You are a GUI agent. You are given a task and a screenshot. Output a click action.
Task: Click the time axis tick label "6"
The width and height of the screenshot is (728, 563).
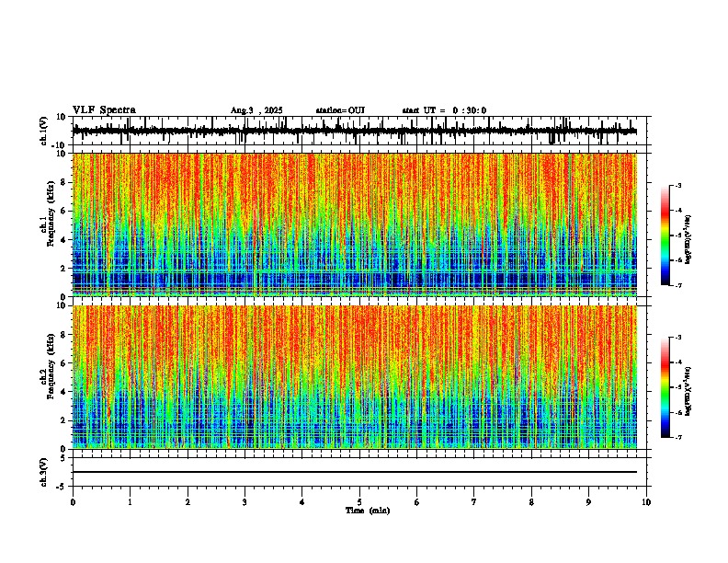coord(417,502)
